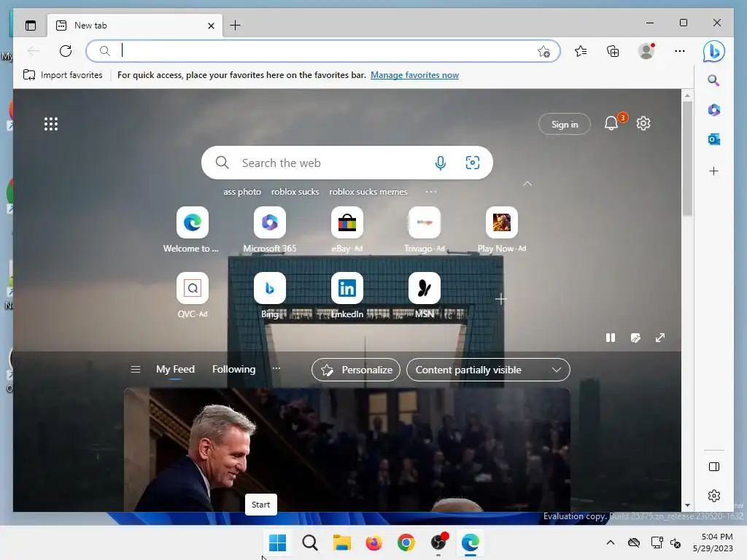This screenshot has width=747, height=560.
Task: Expand the background to full view
Action: click(659, 338)
